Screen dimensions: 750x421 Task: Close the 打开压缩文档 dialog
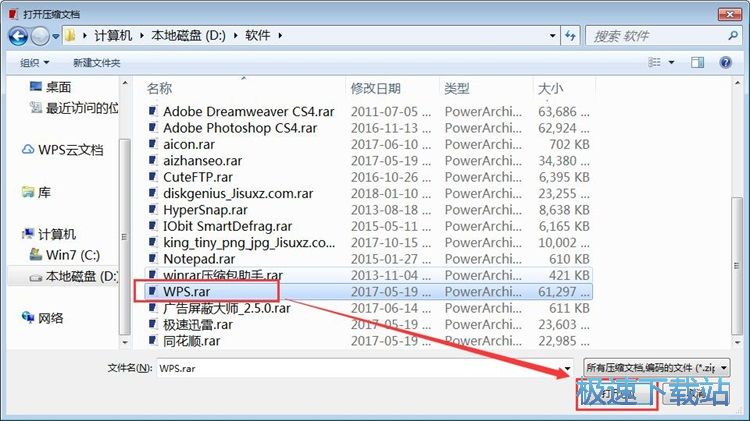(730, 14)
